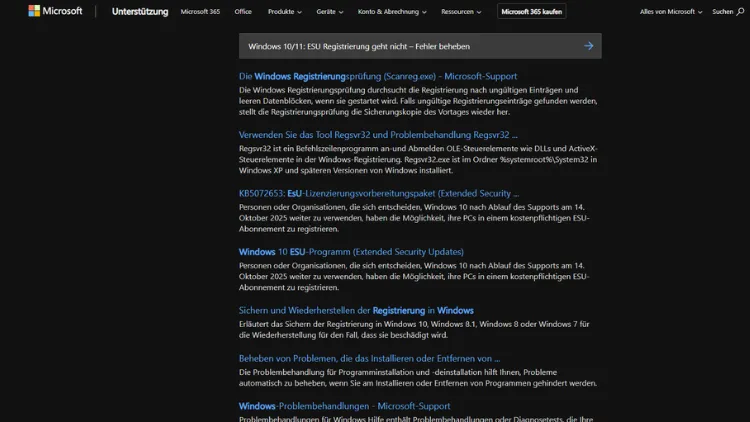This screenshot has width=750, height=422.
Task: Click the Microsoft 365 kaufen button
Action: 531,11
